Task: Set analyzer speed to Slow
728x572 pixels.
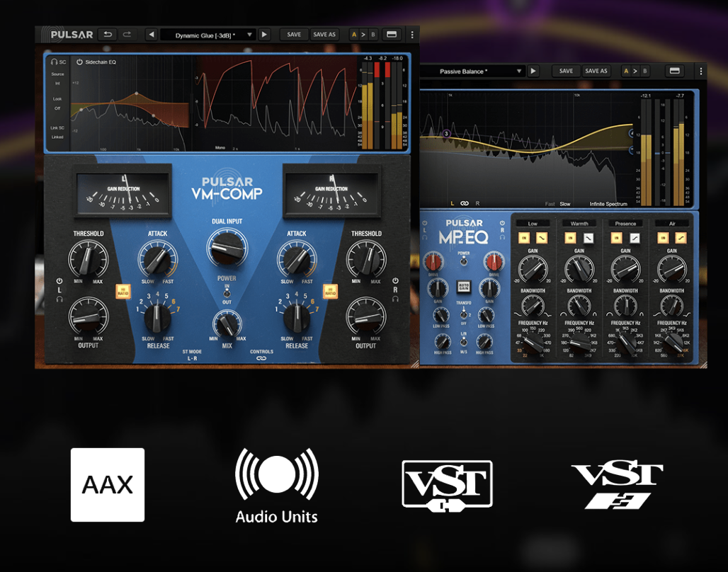Action: tap(565, 204)
